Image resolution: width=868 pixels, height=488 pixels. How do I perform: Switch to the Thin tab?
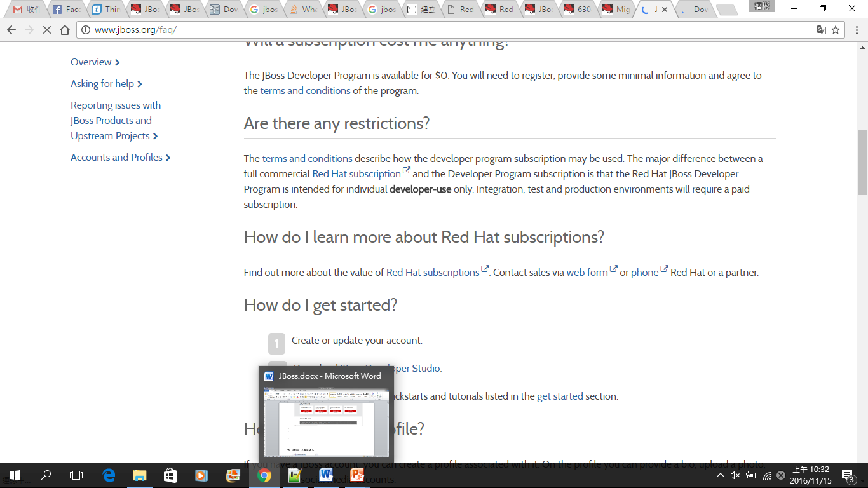(105, 10)
